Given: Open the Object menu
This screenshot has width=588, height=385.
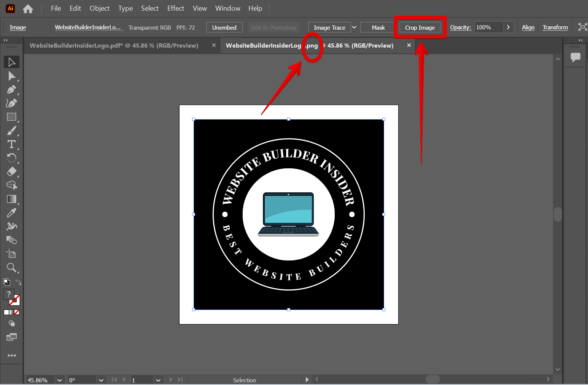Looking at the screenshot, I should 99,8.
